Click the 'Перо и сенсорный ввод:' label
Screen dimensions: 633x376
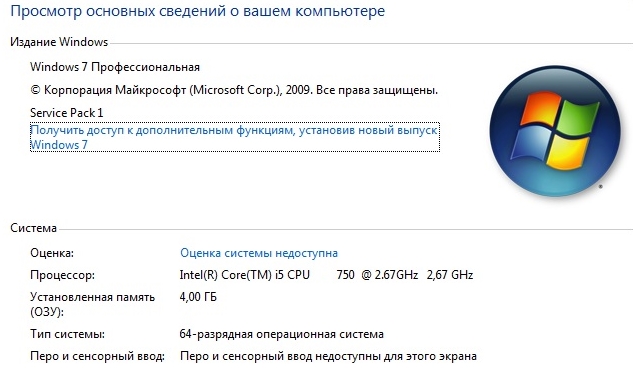click(97, 356)
